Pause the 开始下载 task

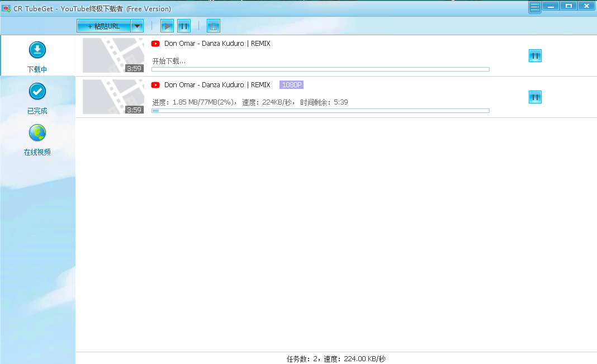pyautogui.click(x=535, y=56)
